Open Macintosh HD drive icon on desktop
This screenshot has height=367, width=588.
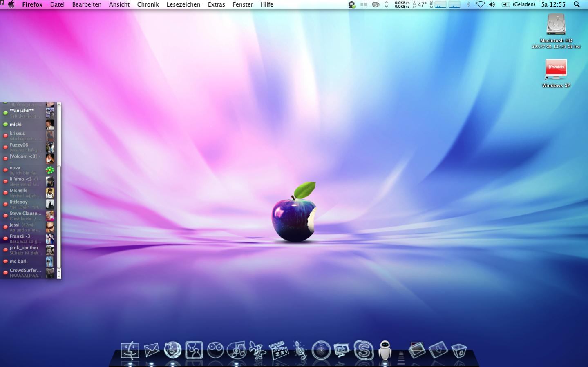(x=556, y=24)
